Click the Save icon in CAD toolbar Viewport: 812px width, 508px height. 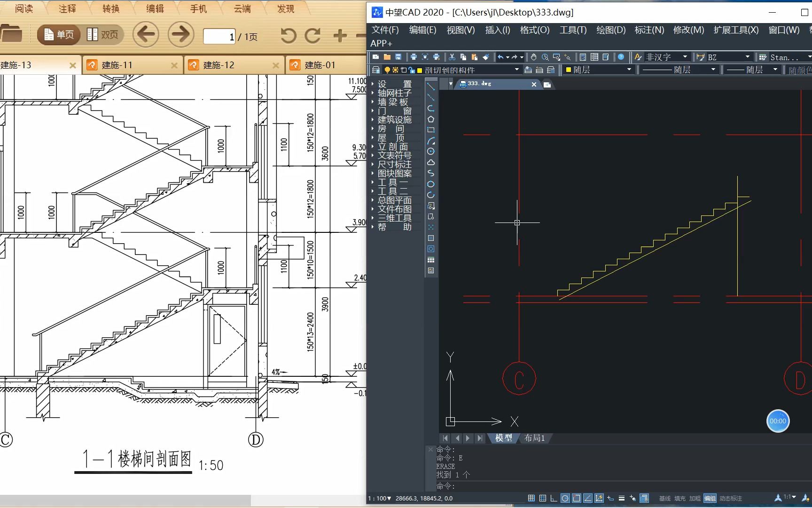pyautogui.click(x=398, y=57)
